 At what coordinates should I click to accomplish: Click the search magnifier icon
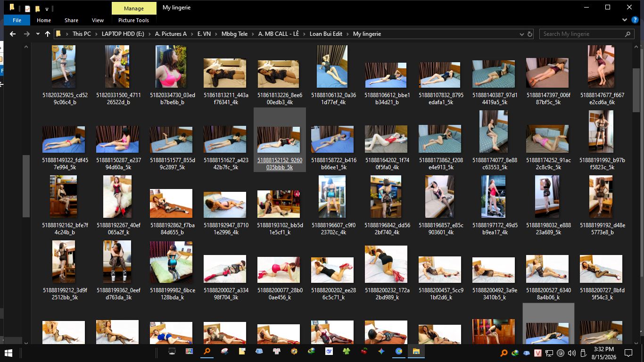tap(627, 34)
